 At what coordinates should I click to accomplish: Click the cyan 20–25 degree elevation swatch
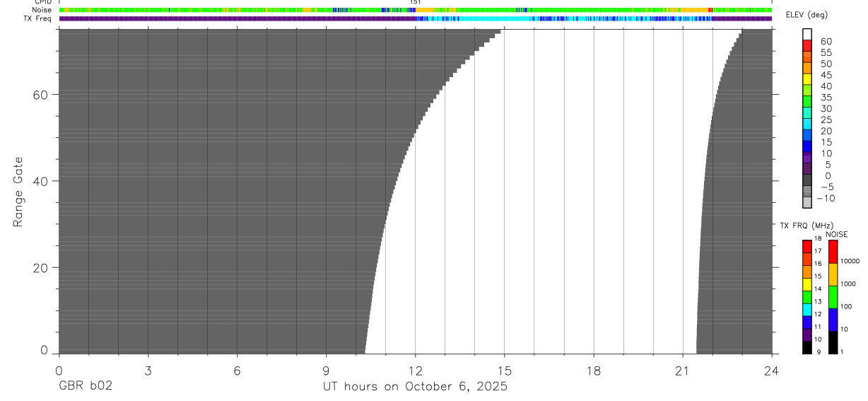[807, 124]
